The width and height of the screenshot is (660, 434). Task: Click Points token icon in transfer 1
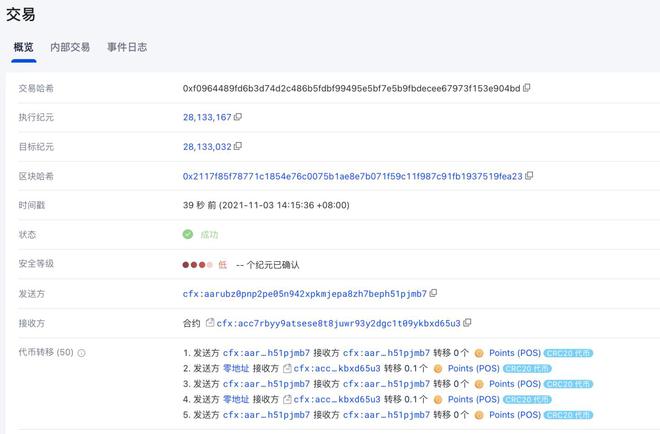[479, 354]
